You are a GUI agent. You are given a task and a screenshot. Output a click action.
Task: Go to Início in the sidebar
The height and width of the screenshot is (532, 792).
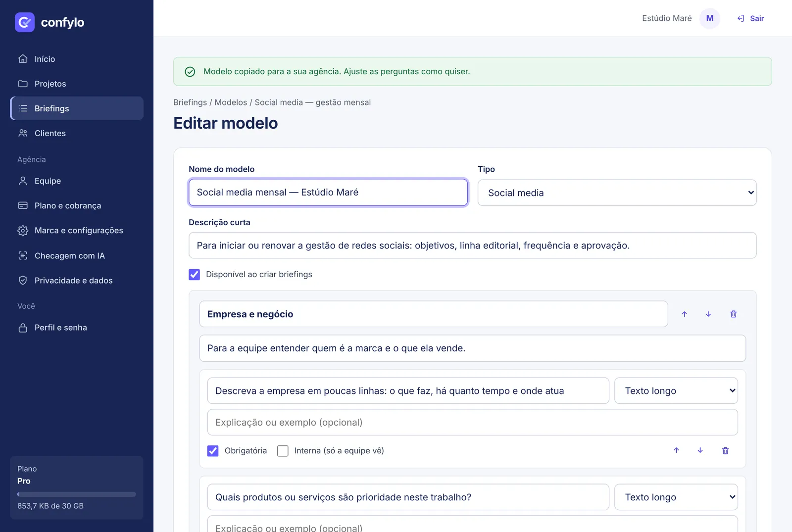(77, 59)
